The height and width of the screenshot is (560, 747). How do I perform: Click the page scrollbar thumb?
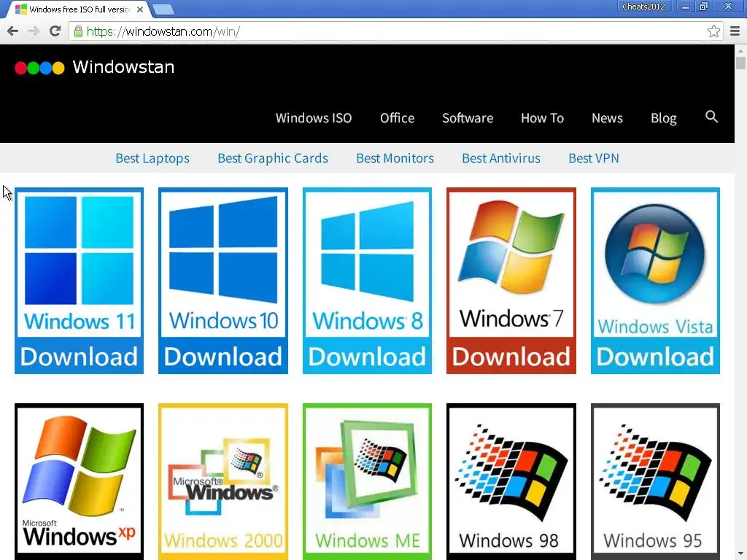(x=740, y=63)
